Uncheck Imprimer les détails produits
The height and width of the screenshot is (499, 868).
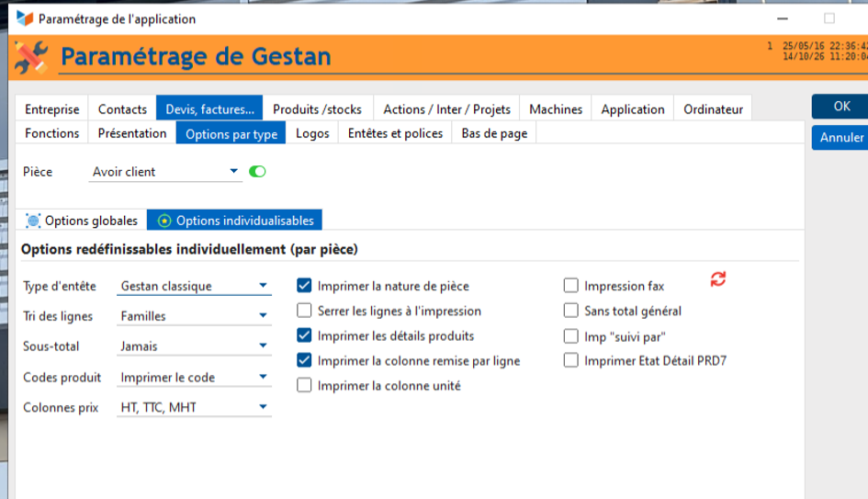click(x=304, y=335)
